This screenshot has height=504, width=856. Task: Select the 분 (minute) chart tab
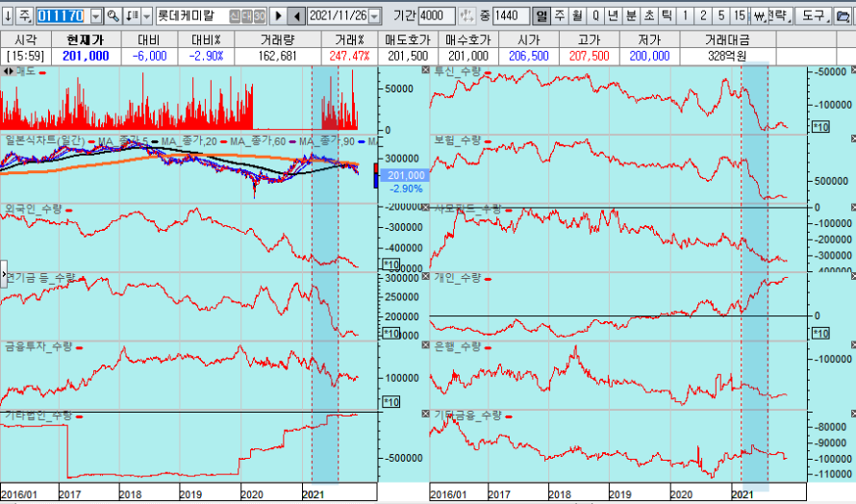tap(631, 16)
